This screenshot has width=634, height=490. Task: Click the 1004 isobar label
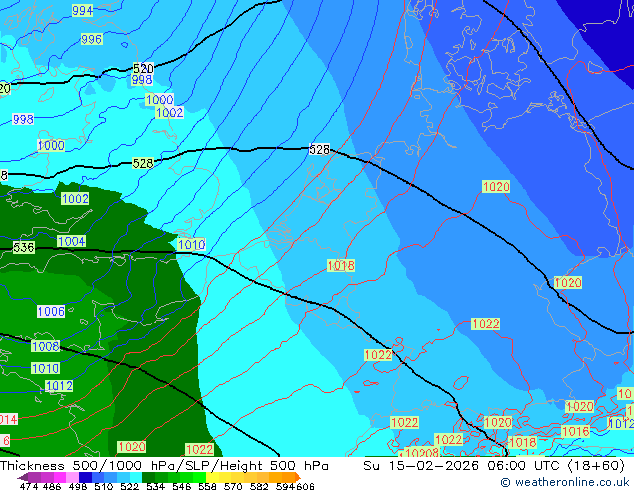coord(72,241)
